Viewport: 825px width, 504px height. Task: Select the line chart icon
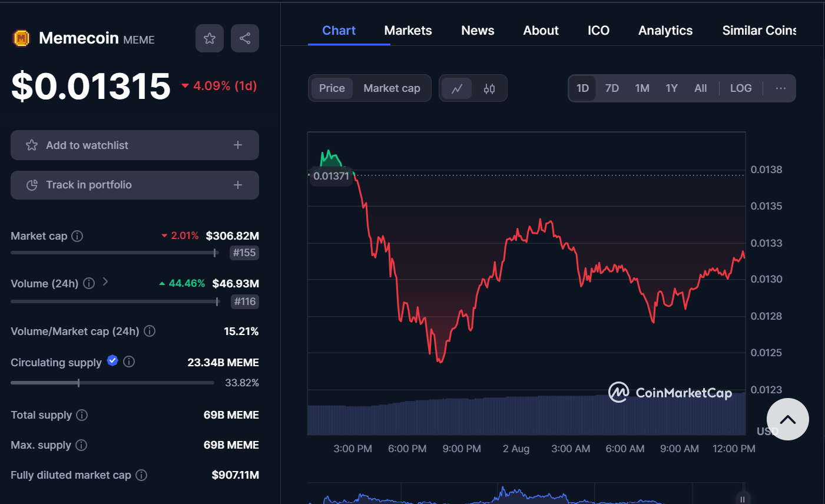(457, 88)
